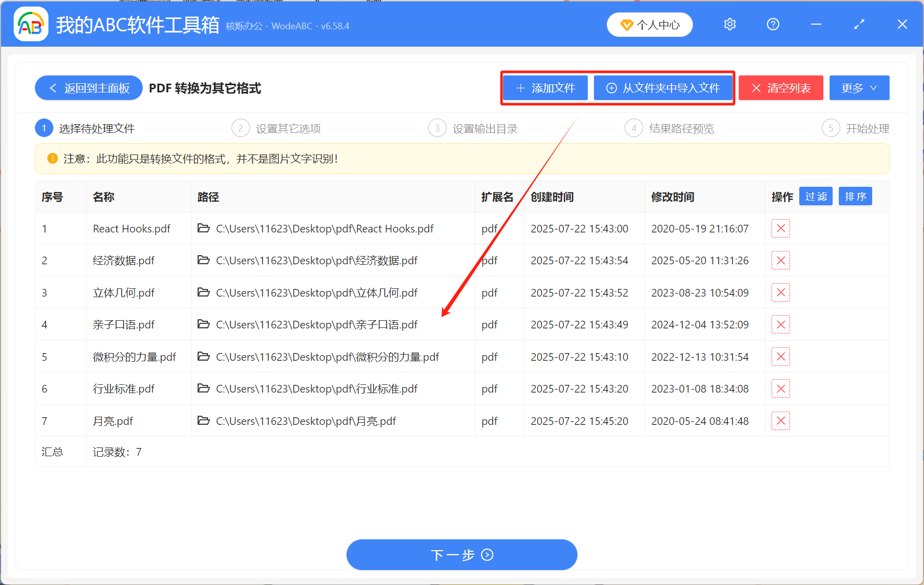The height and width of the screenshot is (585, 924).
Task: Remove 微积分的力量.pdf from the list
Action: tap(781, 357)
